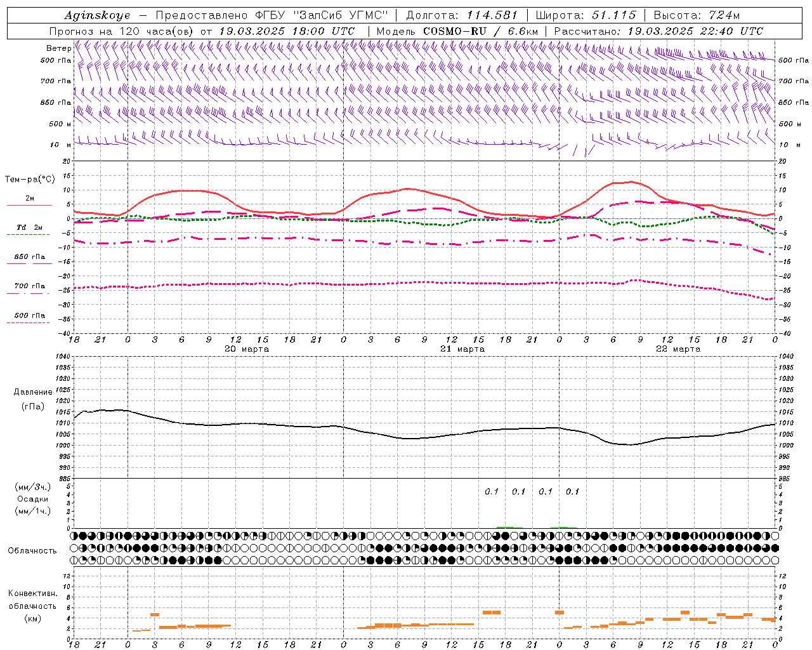Screen dimensions: 812x650
Task: Select the 700 гПа temperature legend entry
Action: pyautogui.click(x=30, y=286)
